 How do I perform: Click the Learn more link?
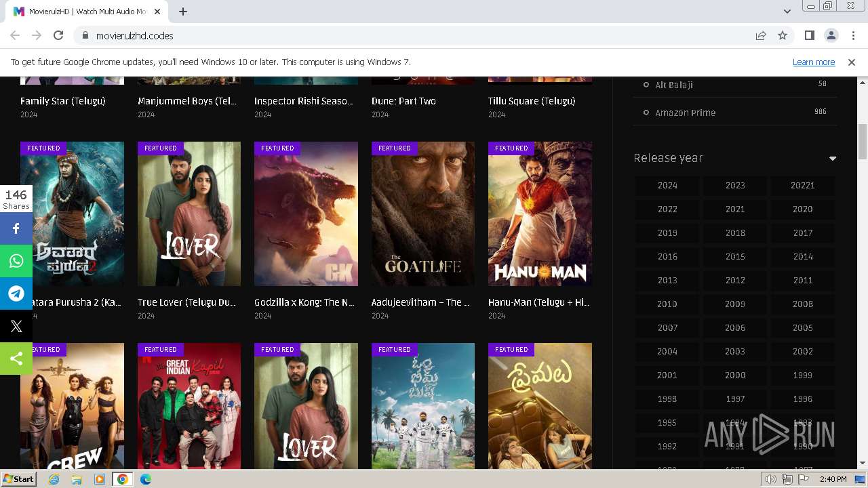click(x=814, y=62)
